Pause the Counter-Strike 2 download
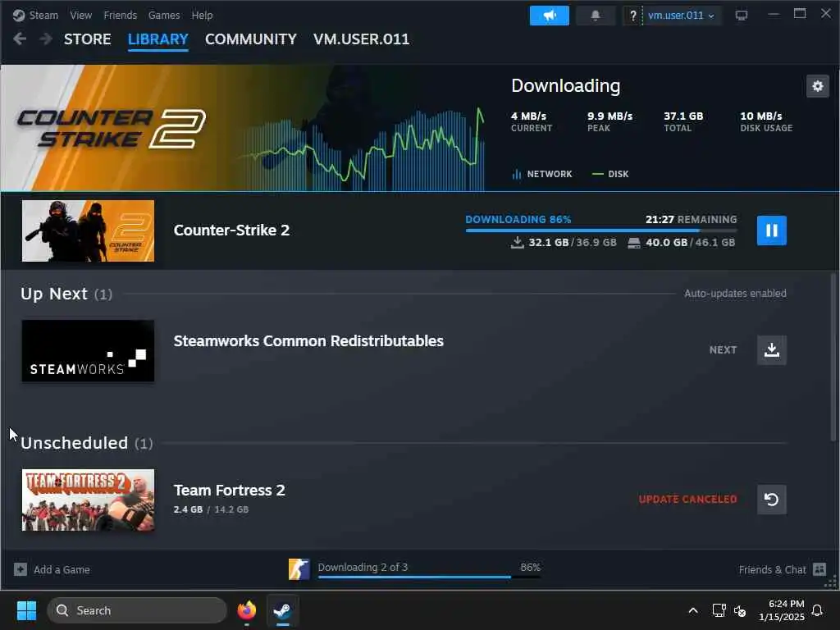This screenshot has height=630, width=840. tap(771, 231)
